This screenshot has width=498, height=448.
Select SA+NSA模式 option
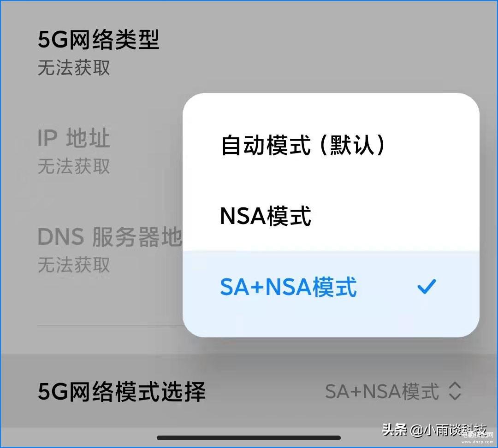(331, 286)
